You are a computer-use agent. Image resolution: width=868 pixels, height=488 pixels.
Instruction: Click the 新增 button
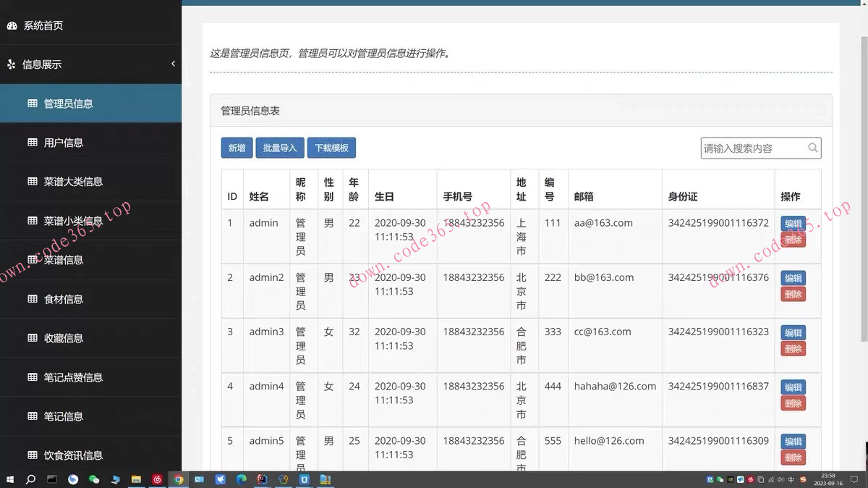[237, 147]
